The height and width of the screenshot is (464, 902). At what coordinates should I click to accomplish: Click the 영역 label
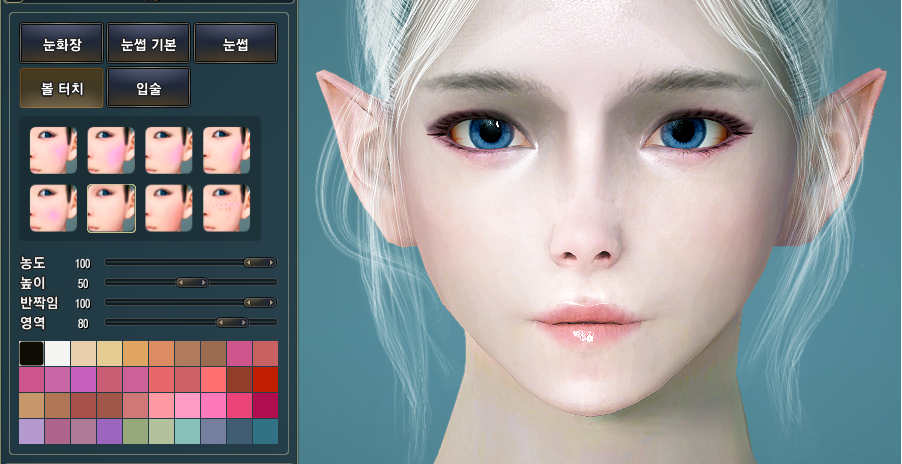tap(33, 323)
